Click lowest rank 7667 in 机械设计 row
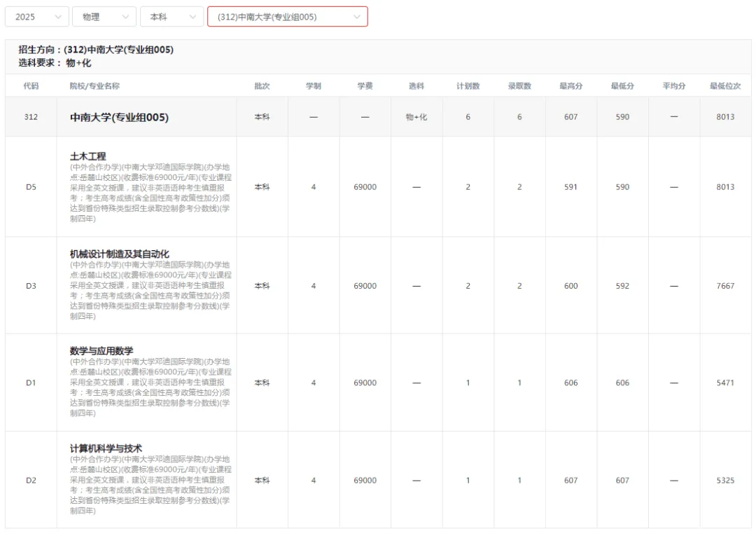Screen dimensions: 756x536 pos(725,286)
